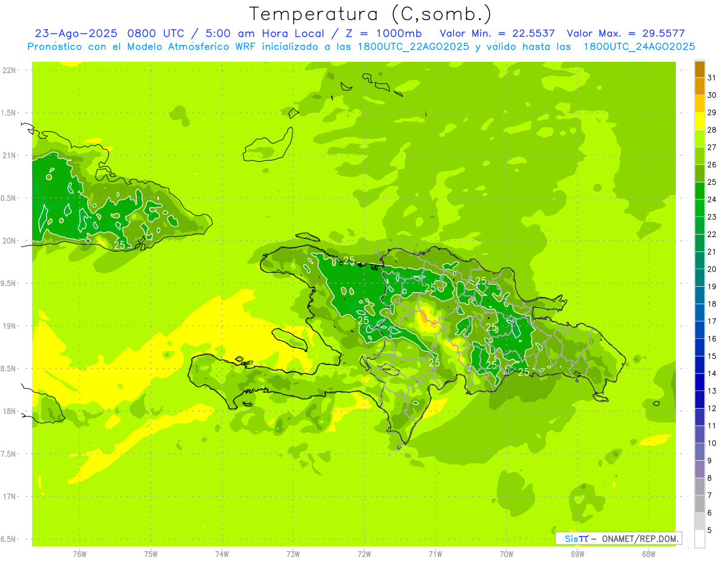Click the longitude label "68W"
This screenshot has height=562, width=728.
(x=649, y=554)
